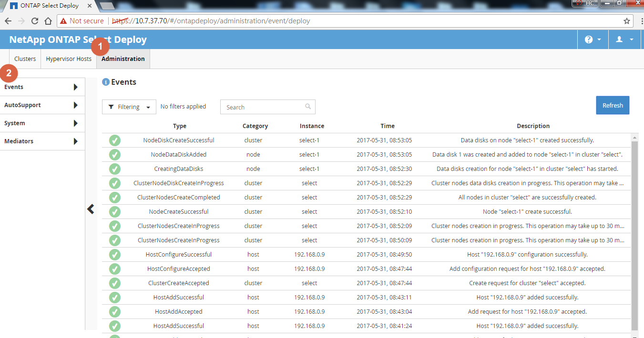This screenshot has width=644, height=338.
Task: Click time 2017-05-31, 08:50:09
Action: coord(384,240)
